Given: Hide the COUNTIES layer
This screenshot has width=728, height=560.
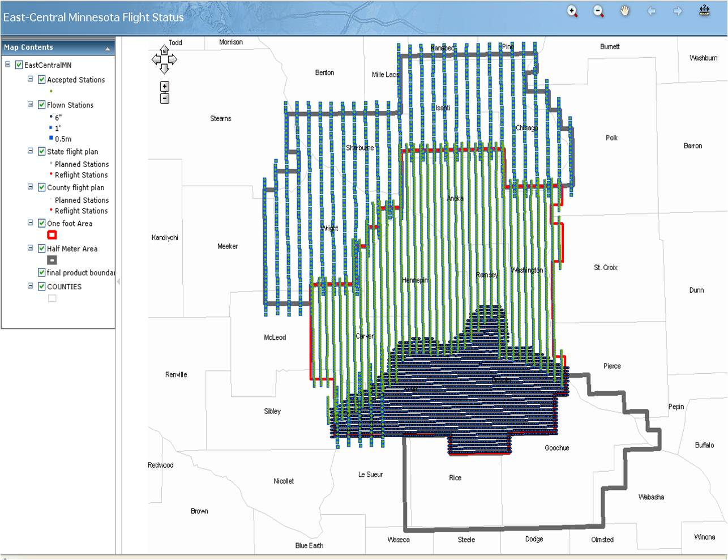Looking at the screenshot, I should [x=41, y=287].
